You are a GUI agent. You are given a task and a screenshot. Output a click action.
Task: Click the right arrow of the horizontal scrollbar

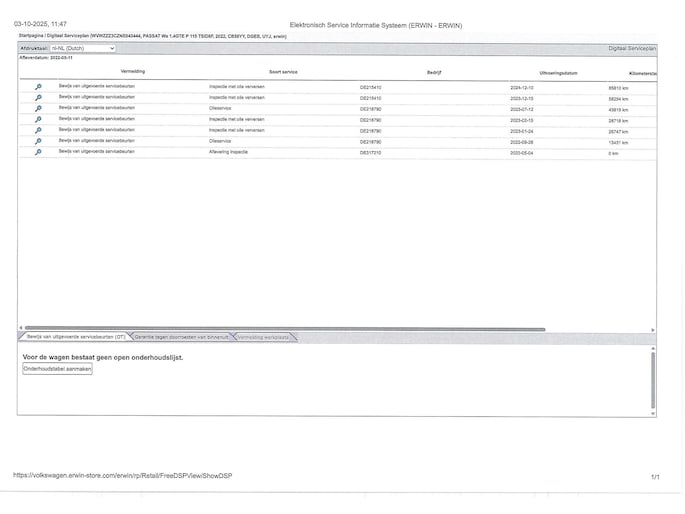pyautogui.click(x=654, y=328)
